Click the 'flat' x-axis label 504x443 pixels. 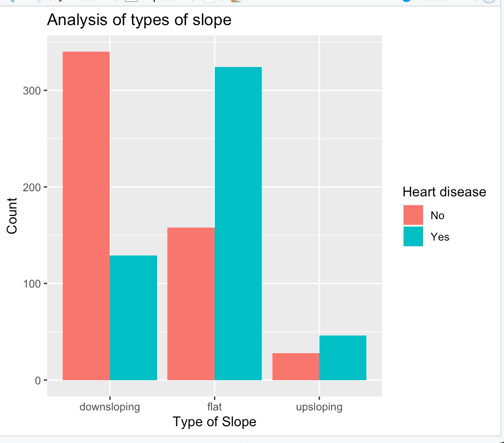(214, 407)
